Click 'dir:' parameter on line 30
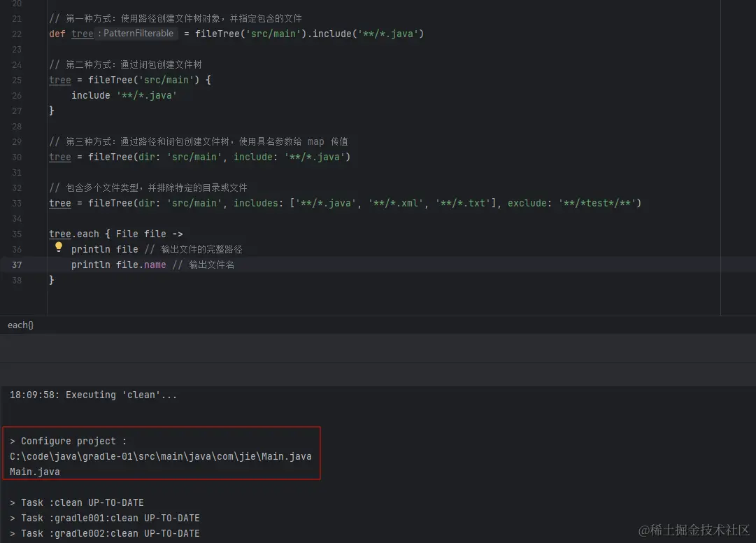Image resolution: width=756 pixels, height=543 pixels. (x=149, y=157)
